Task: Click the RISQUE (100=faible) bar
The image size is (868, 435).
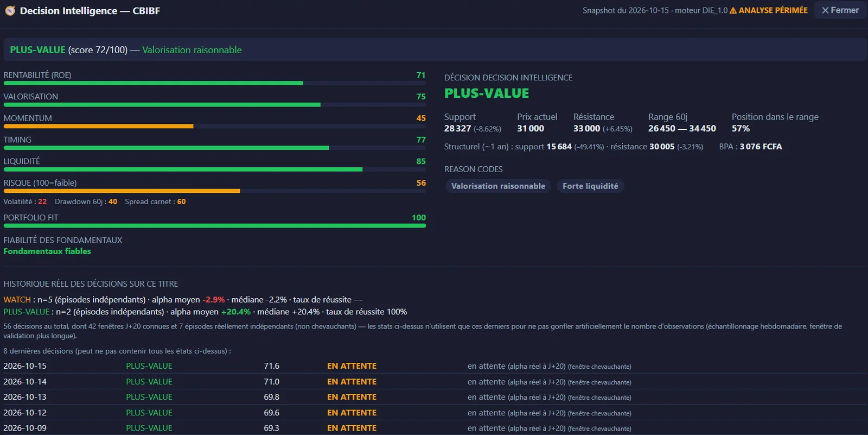Action: click(x=215, y=191)
